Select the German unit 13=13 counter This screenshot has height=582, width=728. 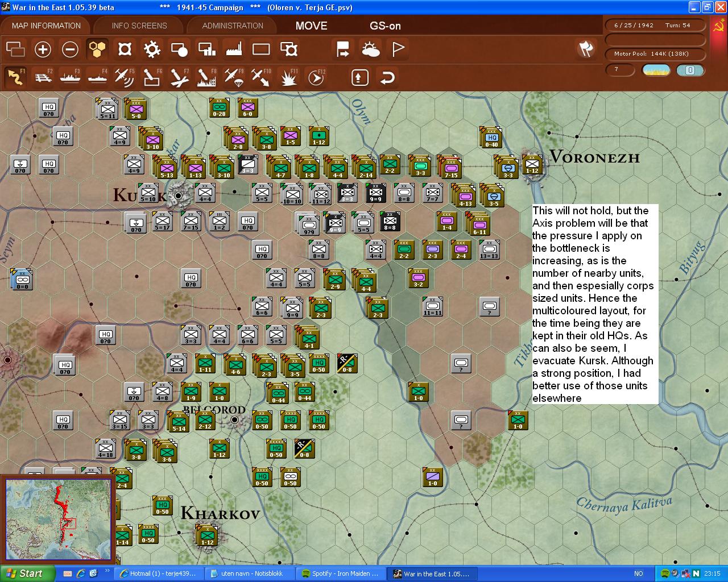(489, 250)
